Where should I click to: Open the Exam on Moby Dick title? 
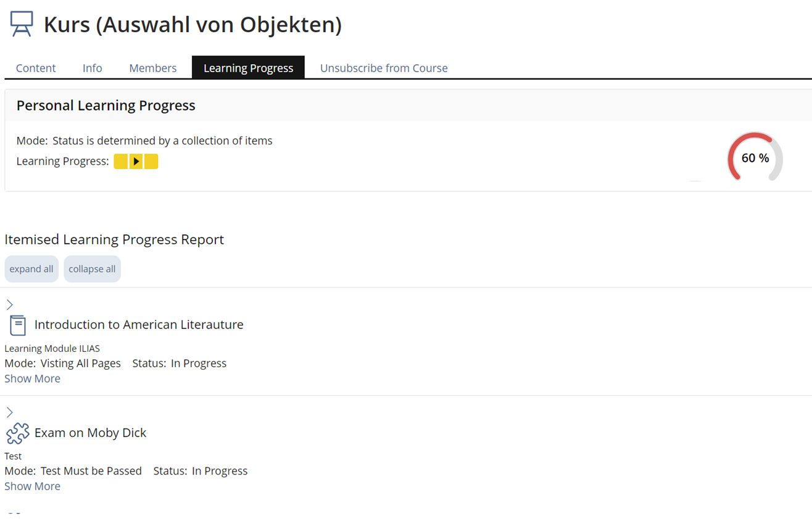90,433
